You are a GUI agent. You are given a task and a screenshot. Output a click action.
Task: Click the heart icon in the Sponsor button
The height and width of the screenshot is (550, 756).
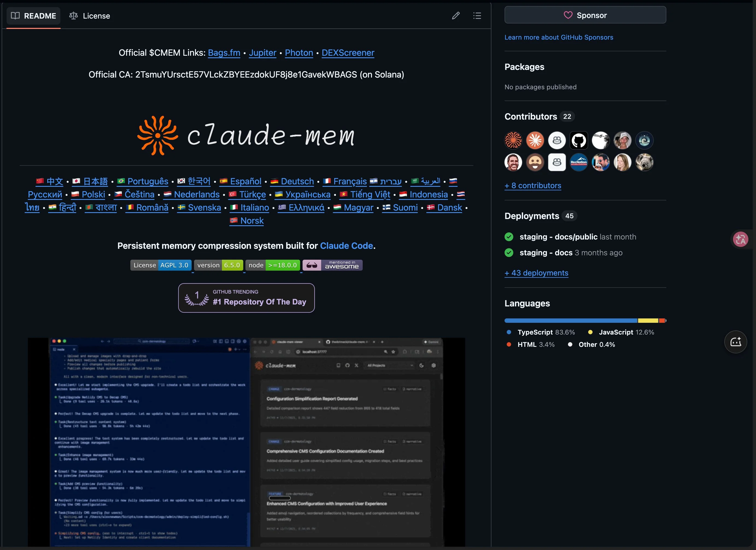(568, 15)
